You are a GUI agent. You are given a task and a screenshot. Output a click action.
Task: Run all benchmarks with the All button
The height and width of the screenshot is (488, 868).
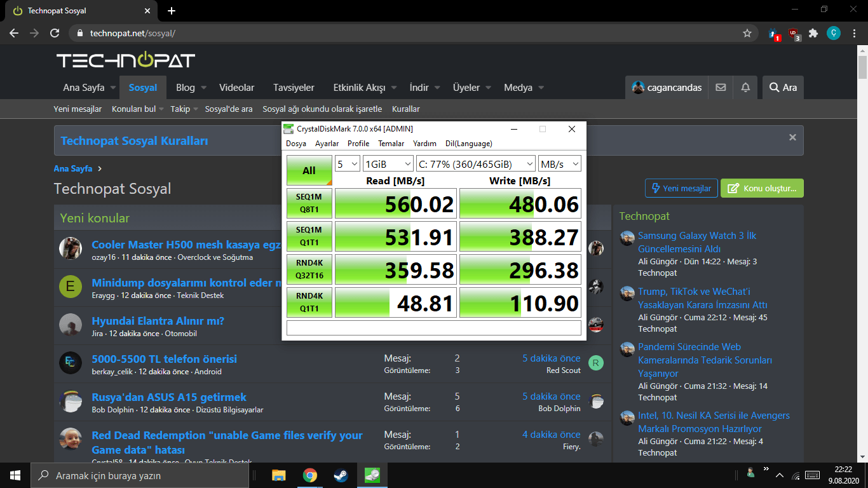click(x=309, y=170)
